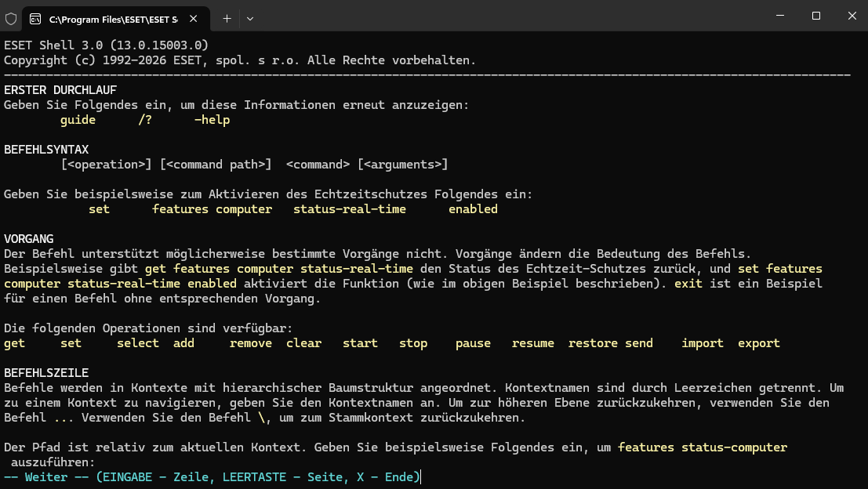Image resolution: width=868 pixels, height=489 pixels.
Task: Click the 'clear' operation
Action: 304,343
